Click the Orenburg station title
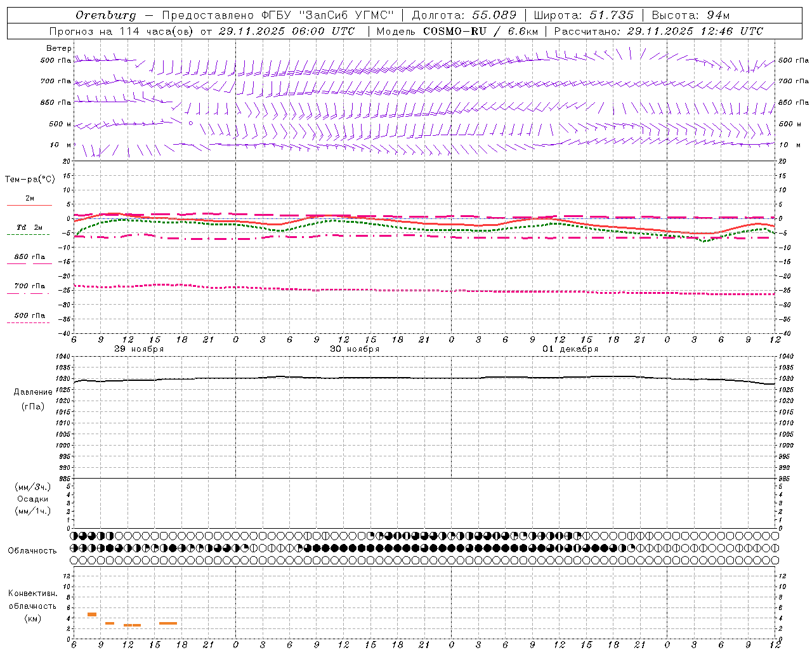This screenshot has height=650, width=812. coord(105,15)
